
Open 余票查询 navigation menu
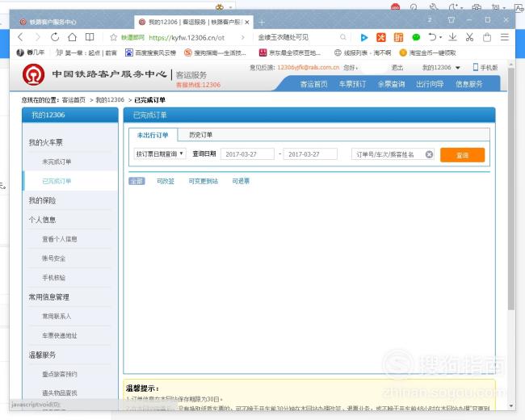tap(391, 84)
